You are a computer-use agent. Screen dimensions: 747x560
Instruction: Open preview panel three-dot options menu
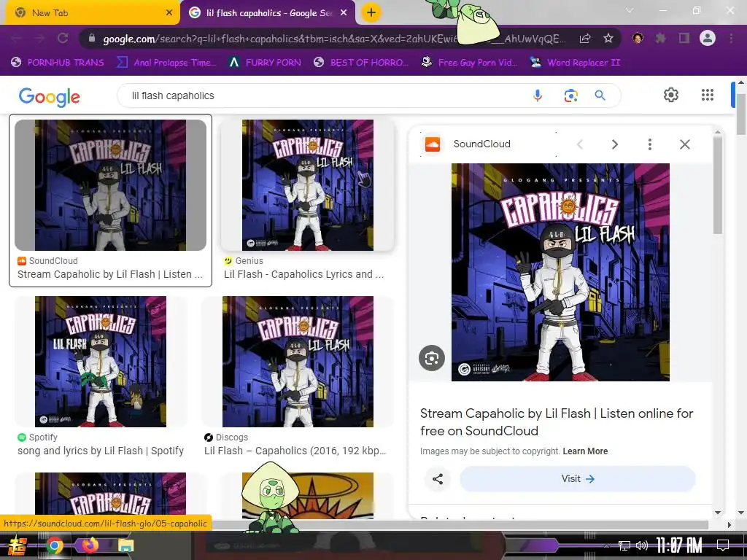(650, 144)
